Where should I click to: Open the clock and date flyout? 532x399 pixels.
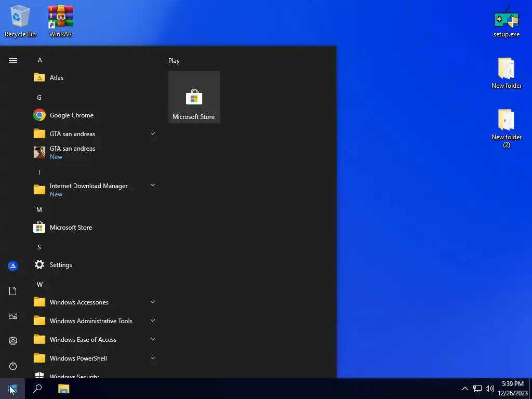click(x=512, y=389)
